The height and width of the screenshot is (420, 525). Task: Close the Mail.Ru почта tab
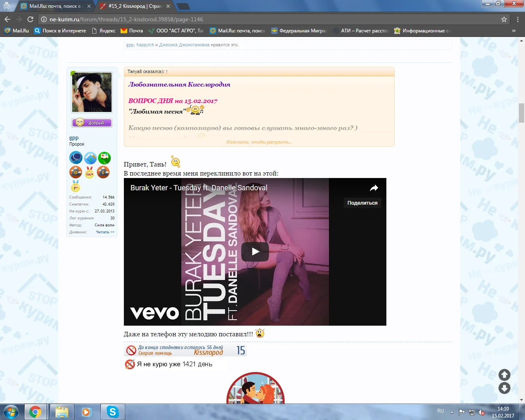coord(89,6)
